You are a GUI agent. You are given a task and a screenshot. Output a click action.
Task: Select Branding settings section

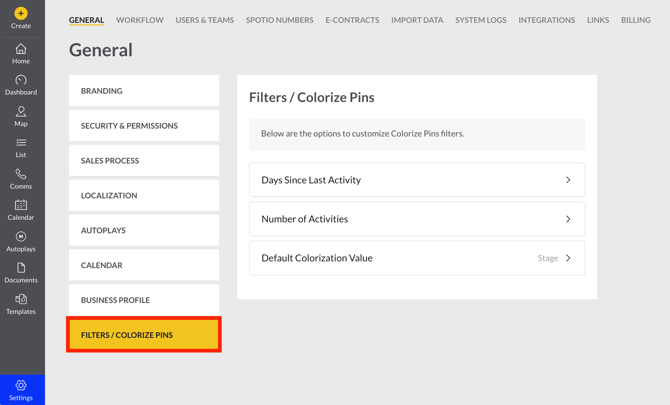click(x=144, y=91)
